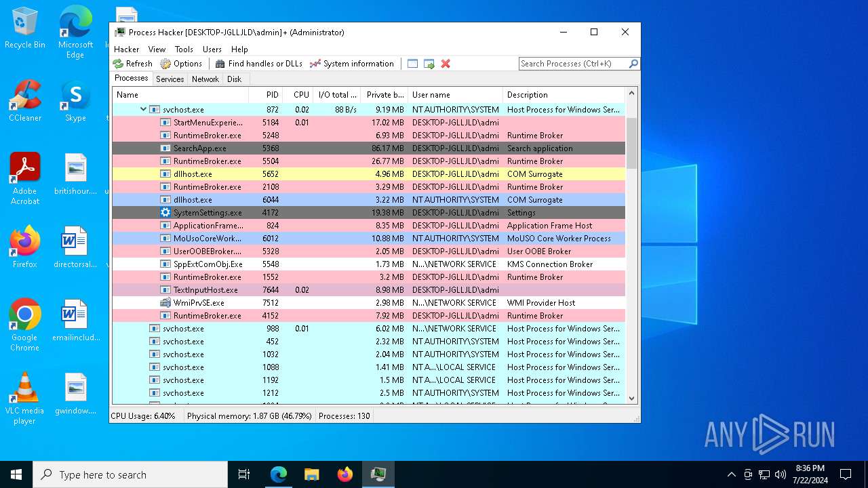Select the UserOOBEBroker process row
This screenshot has width=868, height=488.
368,251
